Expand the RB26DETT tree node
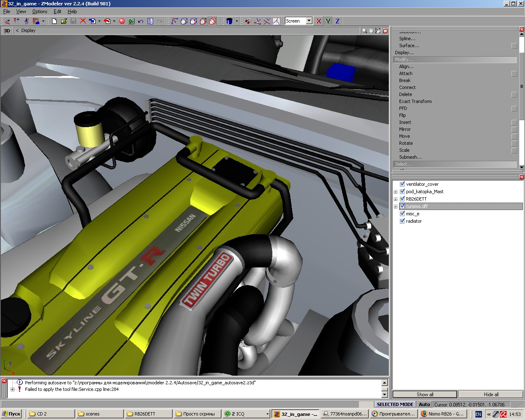Viewport: 525px width, 420px height. tap(396, 199)
